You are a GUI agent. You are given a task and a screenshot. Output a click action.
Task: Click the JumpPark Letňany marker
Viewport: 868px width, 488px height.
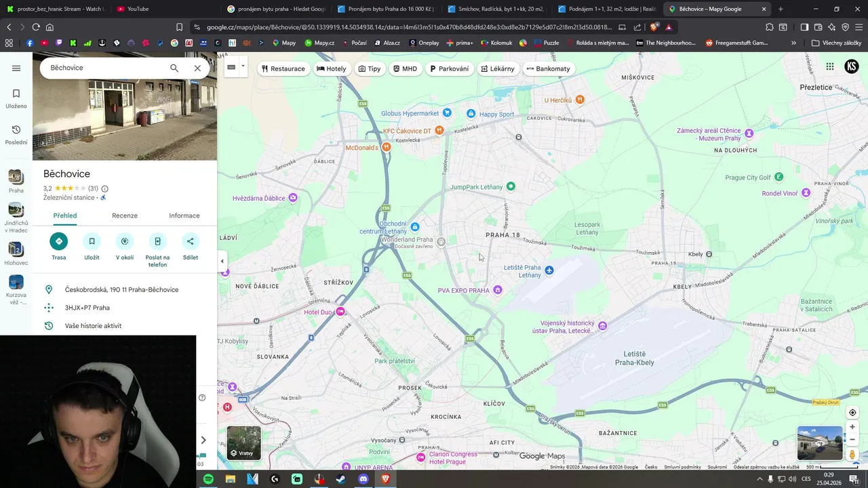pos(511,186)
